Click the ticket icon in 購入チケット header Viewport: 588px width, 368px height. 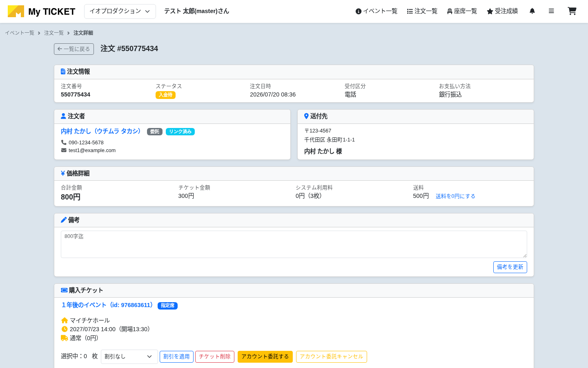click(x=64, y=290)
